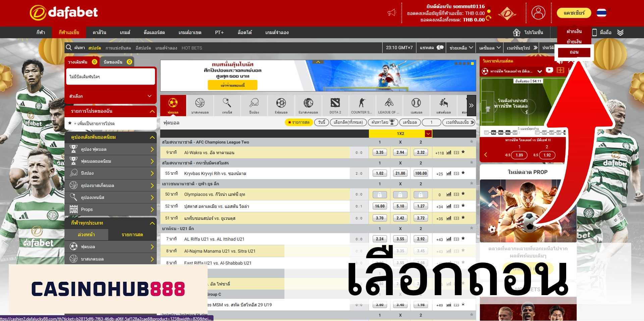This screenshot has width=644, height=321.
Task: Switch to live events tab
Action: click(x=132, y=235)
